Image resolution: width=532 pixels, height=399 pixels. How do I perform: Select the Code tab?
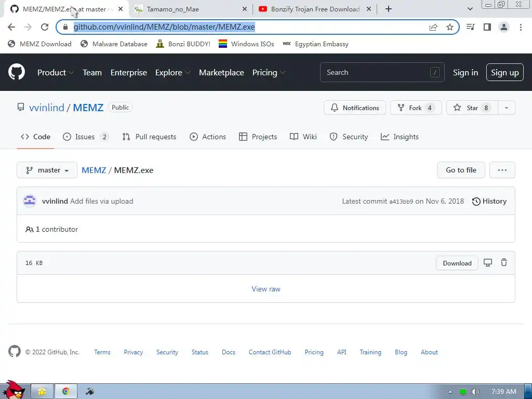[x=35, y=137]
